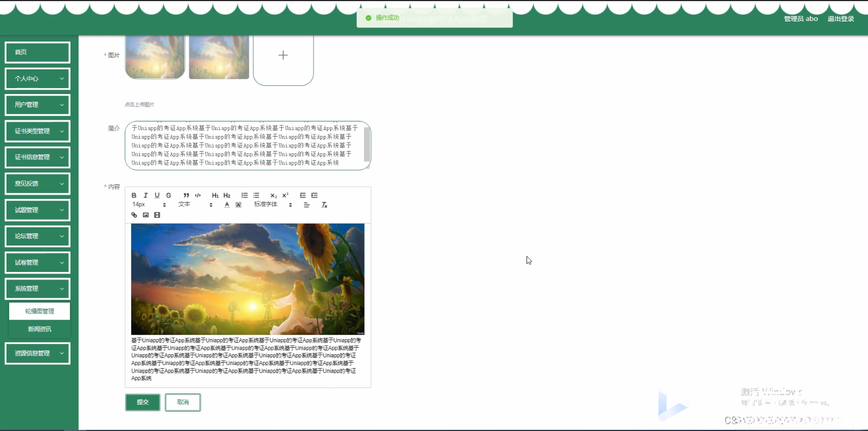
Task: Expand 证书信息管理 sidebar menu
Action: (x=38, y=157)
